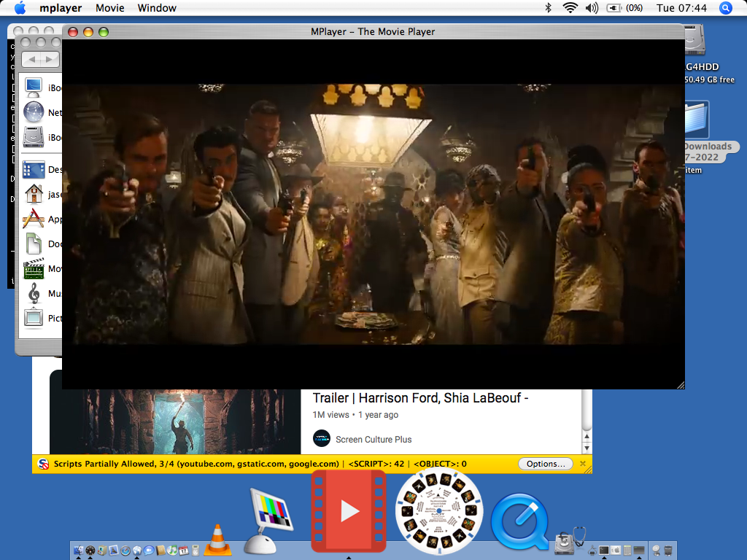The width and height of the screenshot is (747, 560).
Task: Open the battery status indicator
Action: 624,8
